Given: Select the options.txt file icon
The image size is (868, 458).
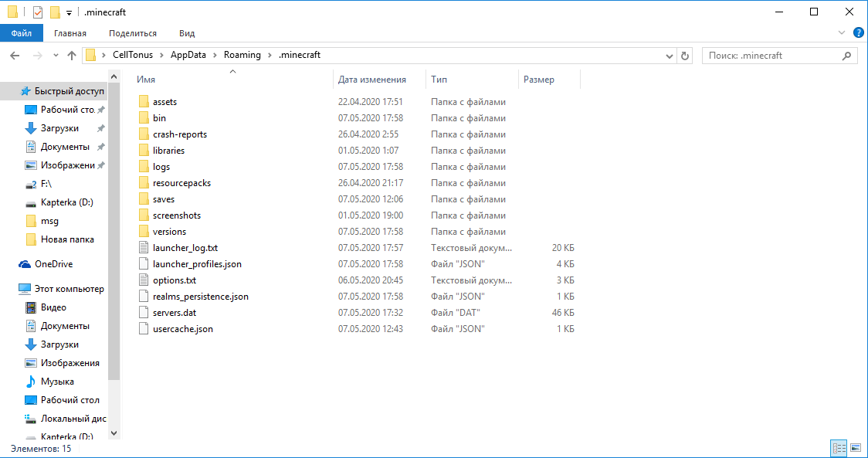Looking at the screenshot, I should (144, 280).
